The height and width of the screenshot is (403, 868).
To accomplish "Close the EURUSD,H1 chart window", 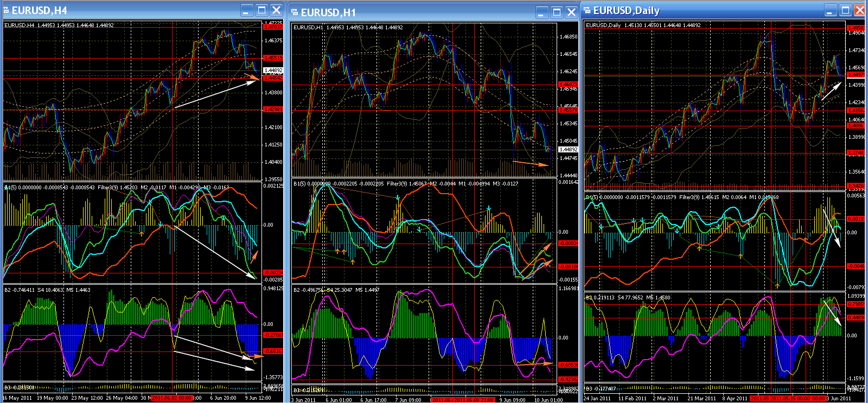I will 571,12.
